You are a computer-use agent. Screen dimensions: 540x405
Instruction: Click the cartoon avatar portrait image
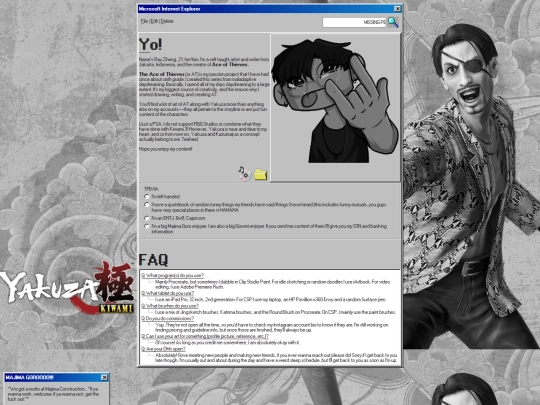tap(335, 101)
